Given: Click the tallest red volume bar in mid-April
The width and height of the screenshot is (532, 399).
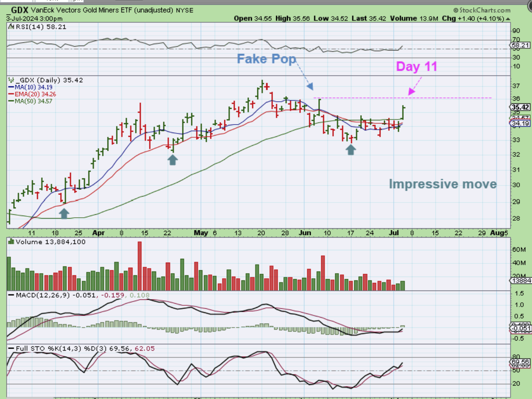Looking at the screenshot, I should tap(140, 266).
